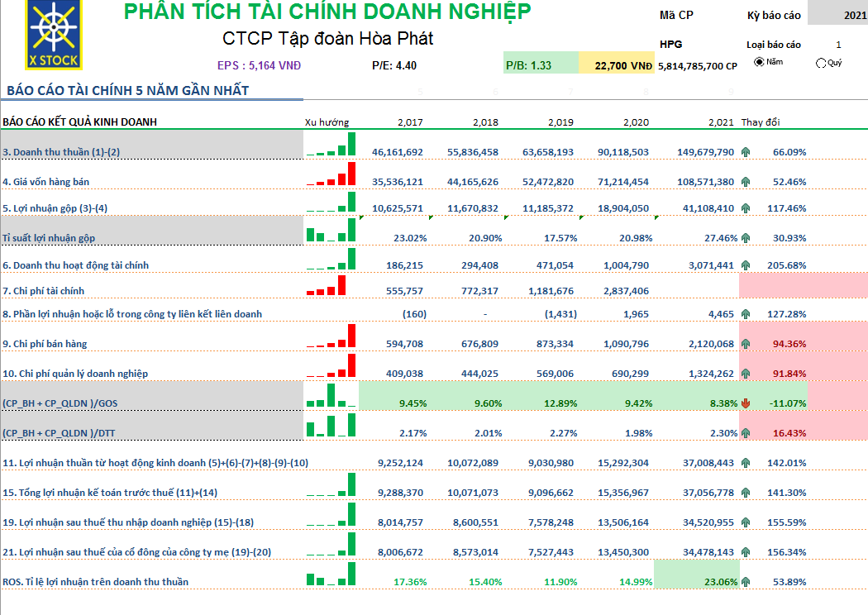Click the 3. Doanh thu thuần (1)-(2) label
The height and width of the screenshot is (615, 868).
pos(61,151)
